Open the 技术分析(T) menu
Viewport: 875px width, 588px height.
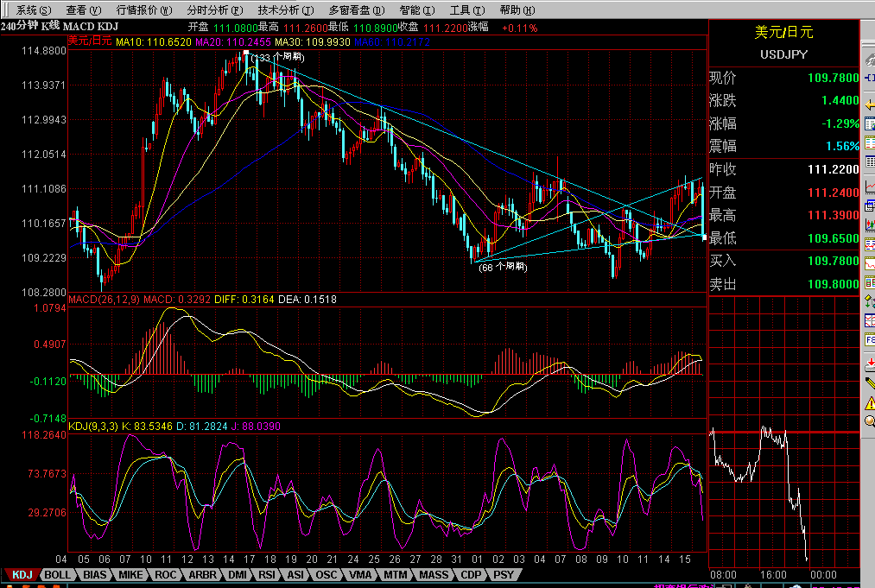286,10
